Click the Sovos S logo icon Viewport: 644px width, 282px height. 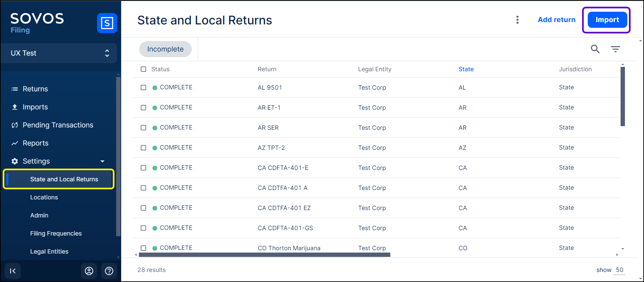coord(107,23)
